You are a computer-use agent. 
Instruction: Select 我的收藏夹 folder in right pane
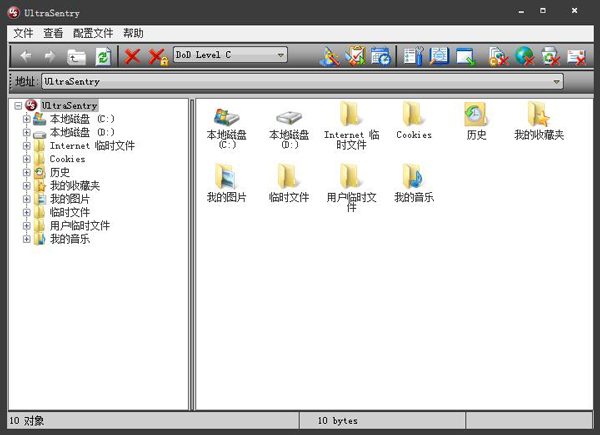[x=538, y=114]
